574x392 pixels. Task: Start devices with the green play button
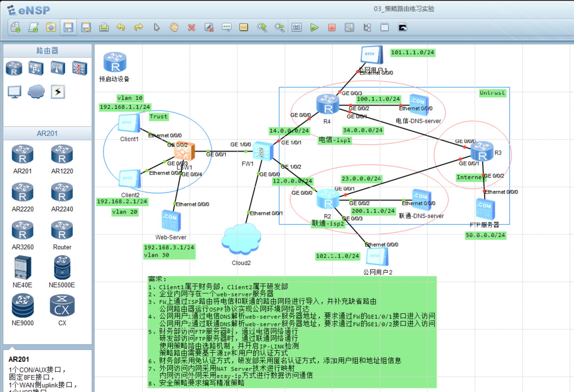[314, 28]
